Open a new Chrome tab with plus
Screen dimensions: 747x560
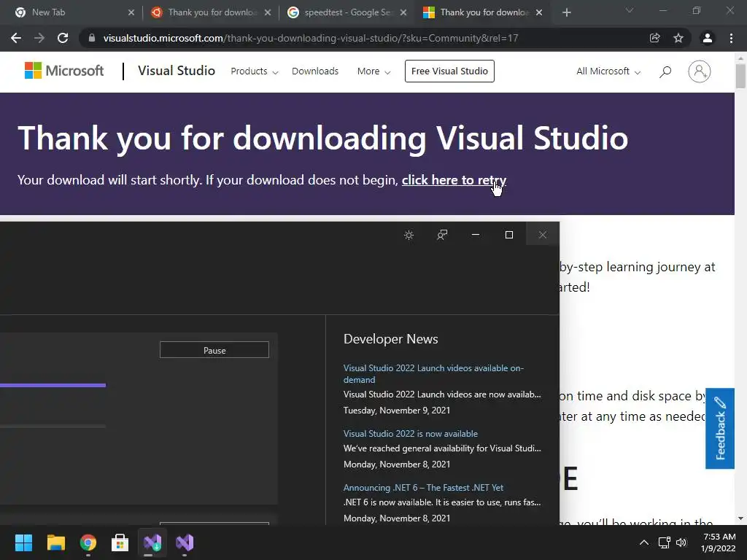click(566, 12)
